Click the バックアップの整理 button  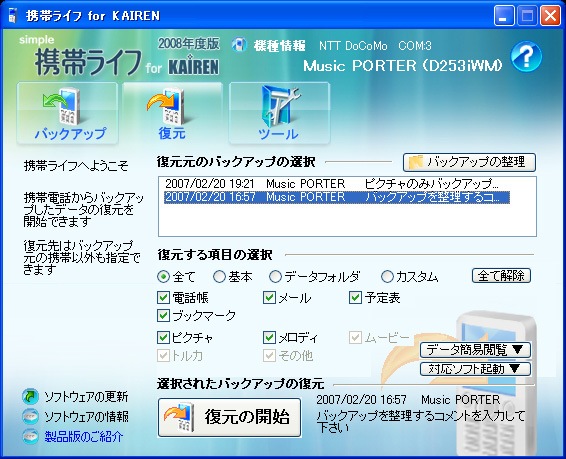(x=469, y=162)
